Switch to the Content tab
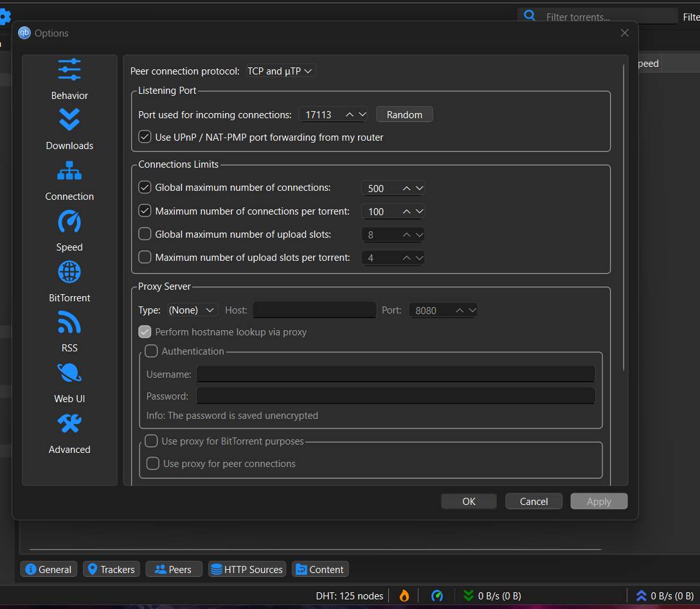This screenshot has width=700, height=609. [320, 569]
